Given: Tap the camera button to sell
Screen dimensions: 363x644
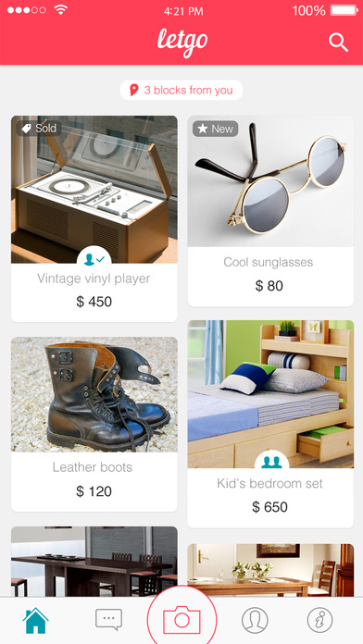Looking at the screenshot, I should pos(181,620).
